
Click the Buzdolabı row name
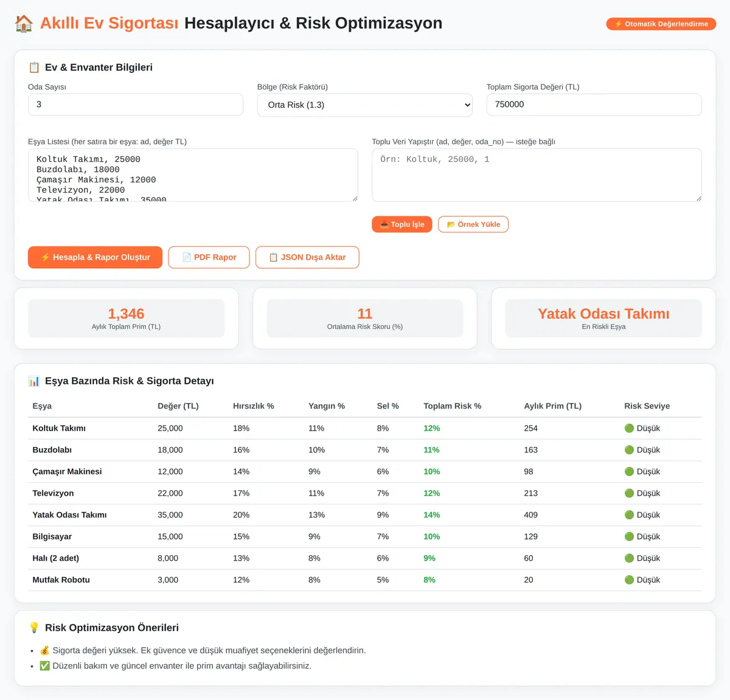[52, 450]
